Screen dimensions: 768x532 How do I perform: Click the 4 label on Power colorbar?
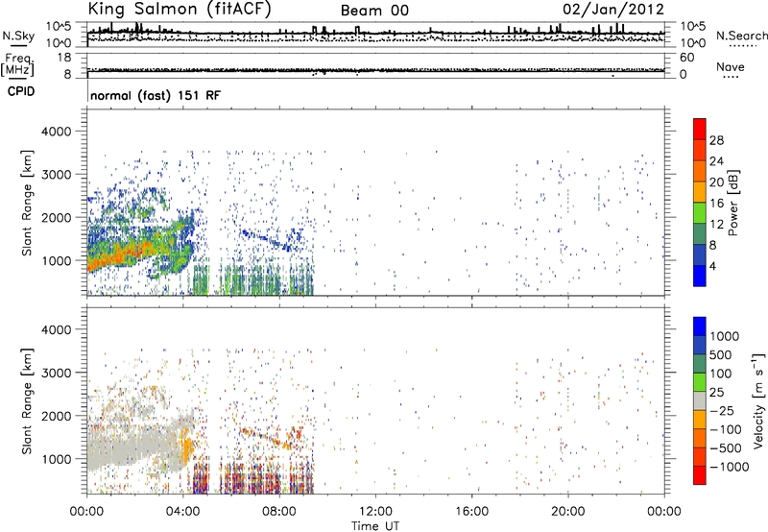click(x=712, y=266)
